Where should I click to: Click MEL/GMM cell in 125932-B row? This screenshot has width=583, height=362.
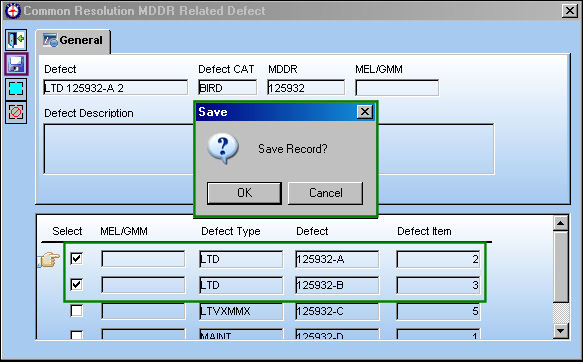(143, 285)
